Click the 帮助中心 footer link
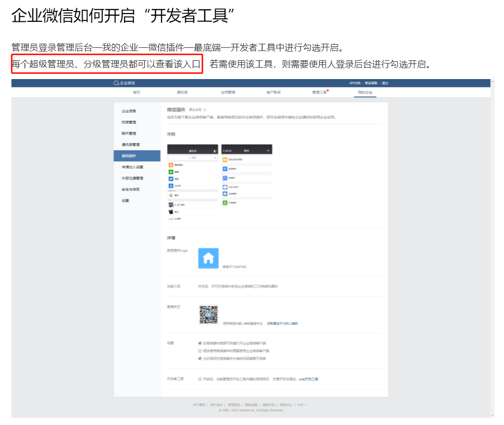Viewport: 504px width, 425px height. 286,405
